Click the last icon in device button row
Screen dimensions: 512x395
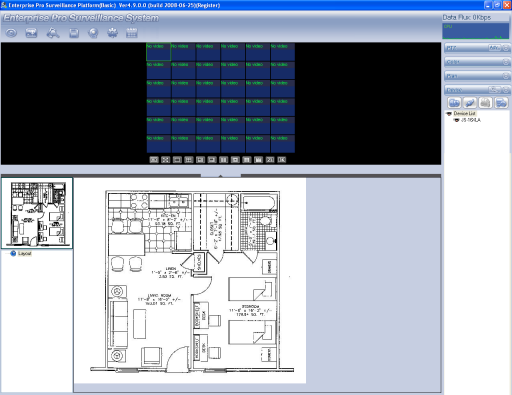501,103
